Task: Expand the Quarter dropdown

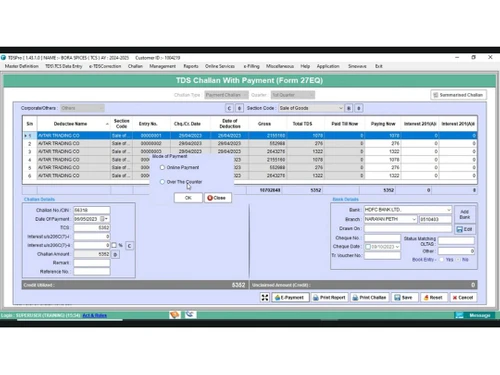Action: pyautogui.click(x=311, y=95)
